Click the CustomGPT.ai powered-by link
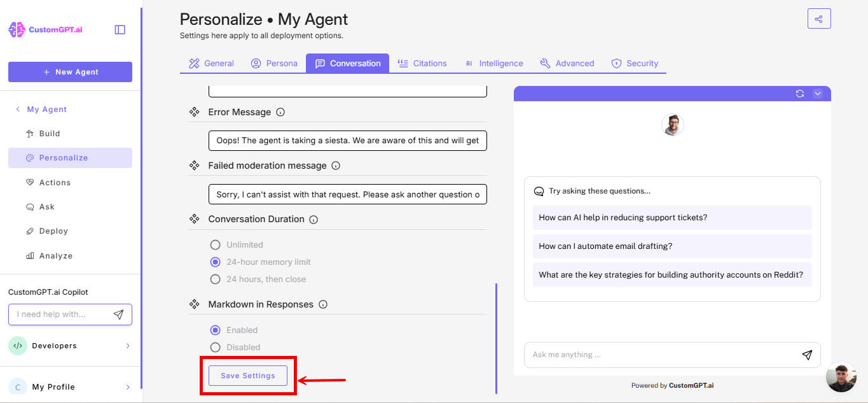This screenshot has height=403, width=868. pos(691,385)
